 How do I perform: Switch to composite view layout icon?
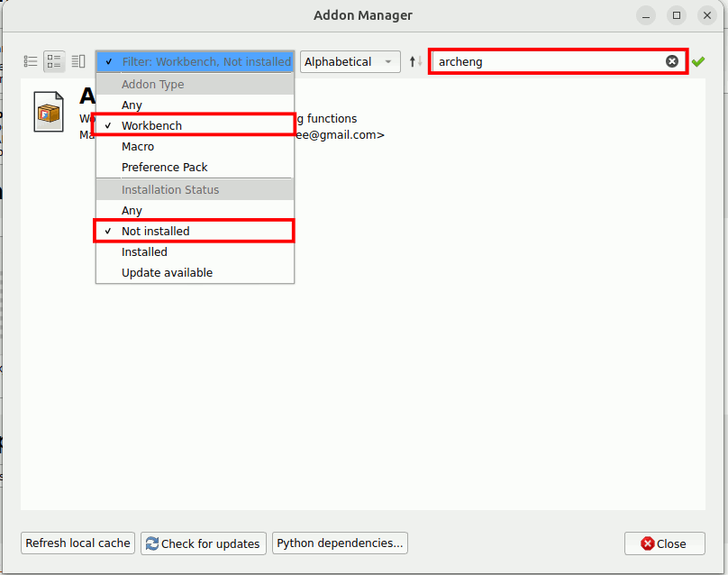pos(78,61)
